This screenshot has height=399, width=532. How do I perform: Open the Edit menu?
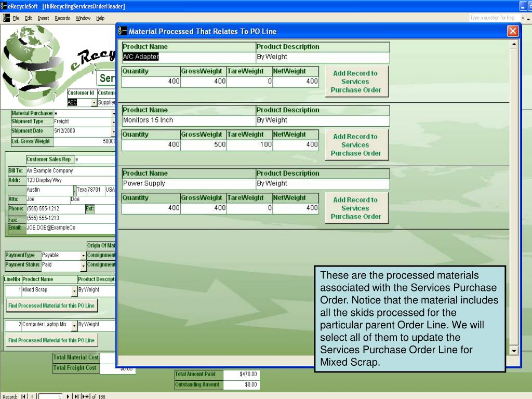28,18
